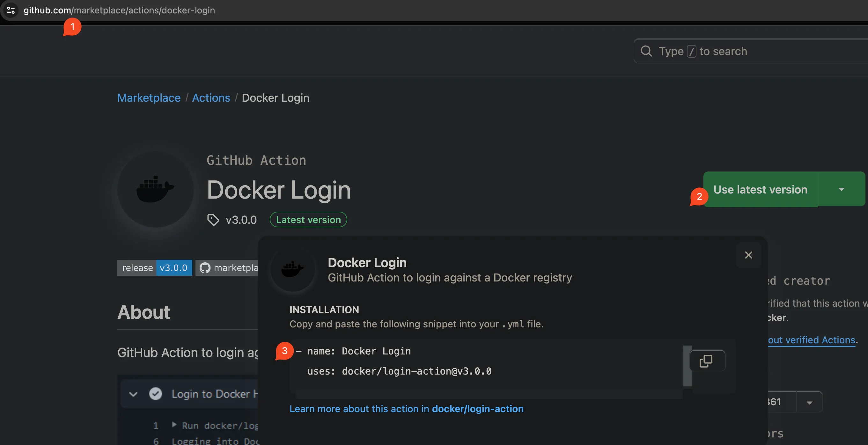Collapse the 'Login to Docker' log step
The width and height of the screenshot is (868, 445).
click(x=133, y=394)
